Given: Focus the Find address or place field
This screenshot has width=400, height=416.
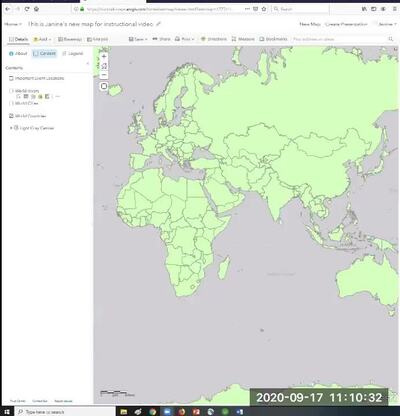Looking at the screenshot, I should [x=338, y=39].
